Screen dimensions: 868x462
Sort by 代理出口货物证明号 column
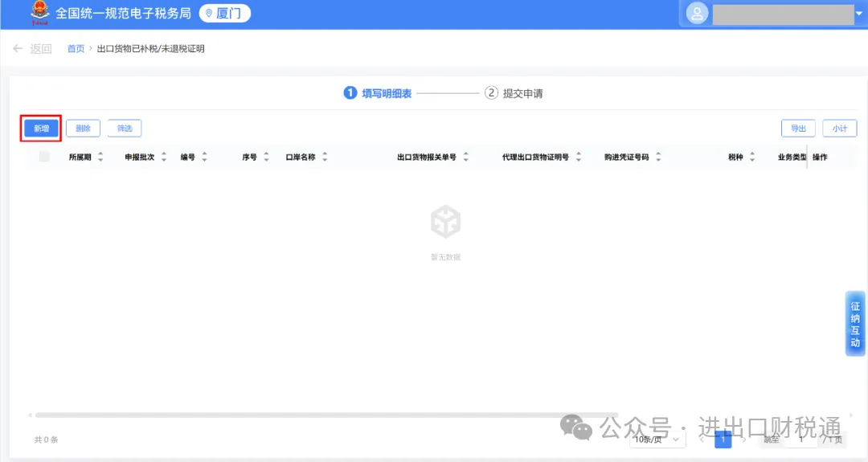click(579, 157)
